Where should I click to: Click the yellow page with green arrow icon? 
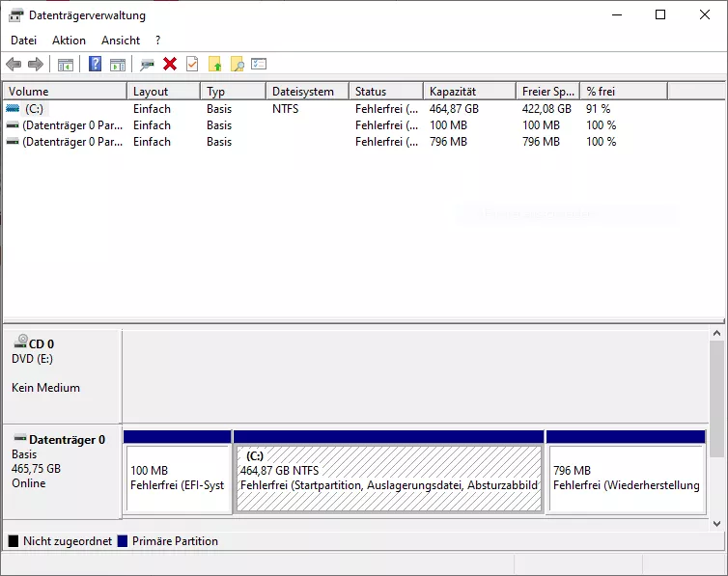(x=215, y=65)
